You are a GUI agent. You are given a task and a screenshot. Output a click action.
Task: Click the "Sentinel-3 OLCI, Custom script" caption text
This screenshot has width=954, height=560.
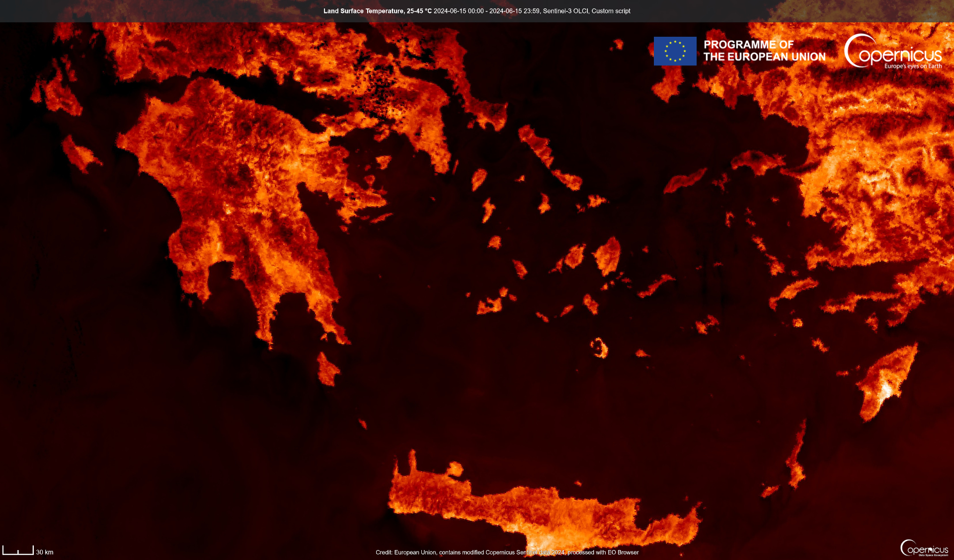pos(586,11)
